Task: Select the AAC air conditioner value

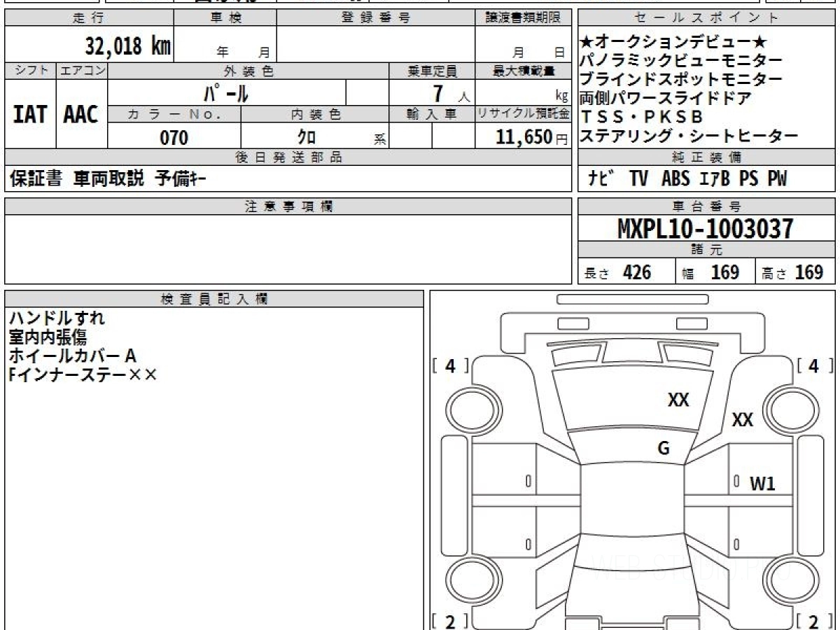Action: coord(81,114)
